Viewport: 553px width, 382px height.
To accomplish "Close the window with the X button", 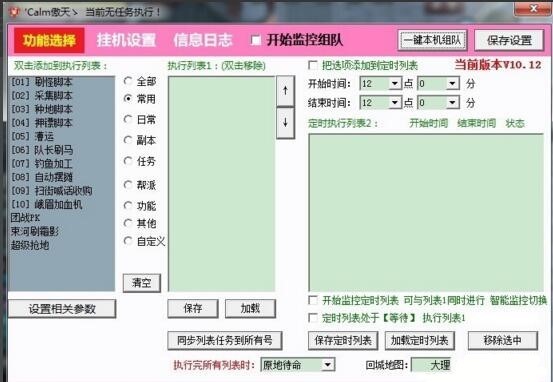I will 532,9.
